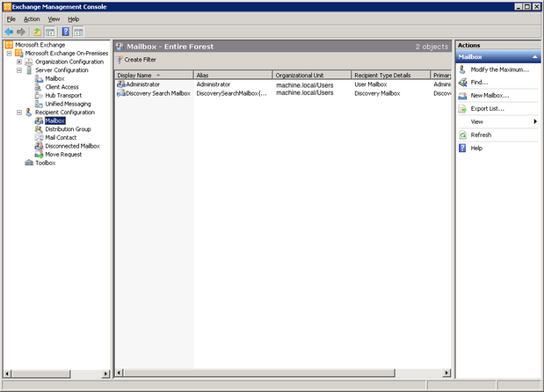Toggle the console tree pane toolbar icon
Screen dimensions: 544x392
pyautogui.click(x=50, y=32)
